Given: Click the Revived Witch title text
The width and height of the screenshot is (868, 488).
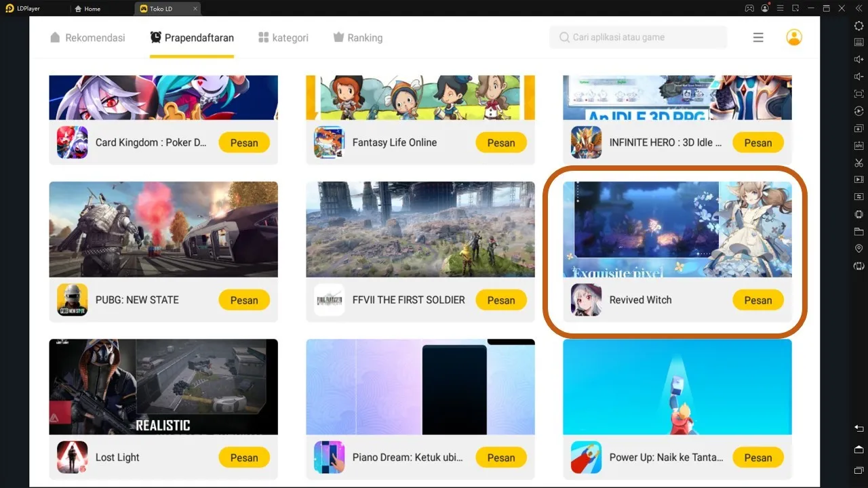Looking at the screenshot, I should pos(640,300).
